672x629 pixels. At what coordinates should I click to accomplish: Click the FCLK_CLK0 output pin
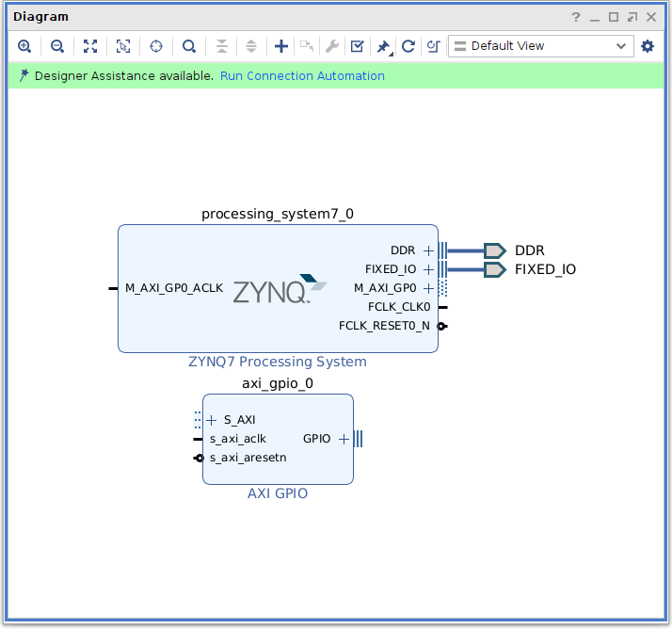(442, 307)
